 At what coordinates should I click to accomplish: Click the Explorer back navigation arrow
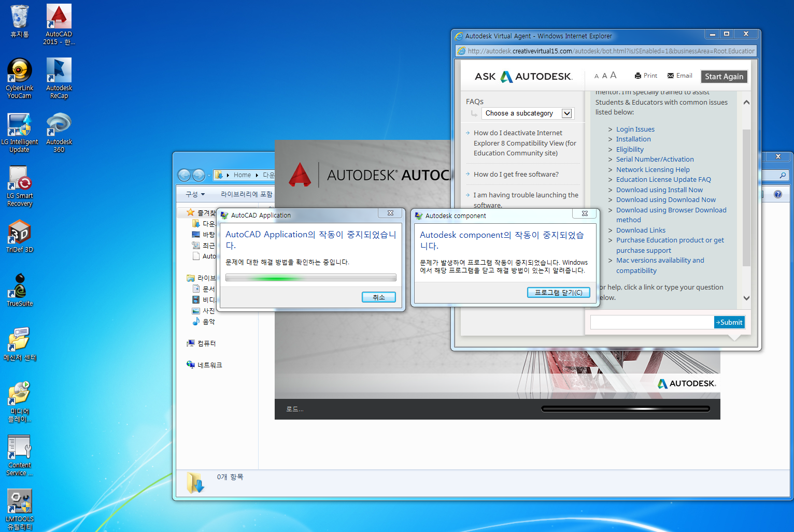[x=184, y=175]
